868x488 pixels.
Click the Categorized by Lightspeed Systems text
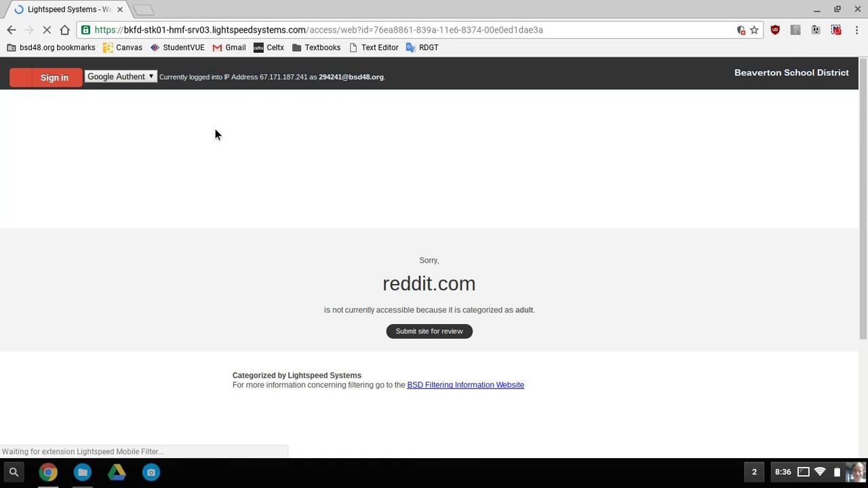(x=297, y=375)
